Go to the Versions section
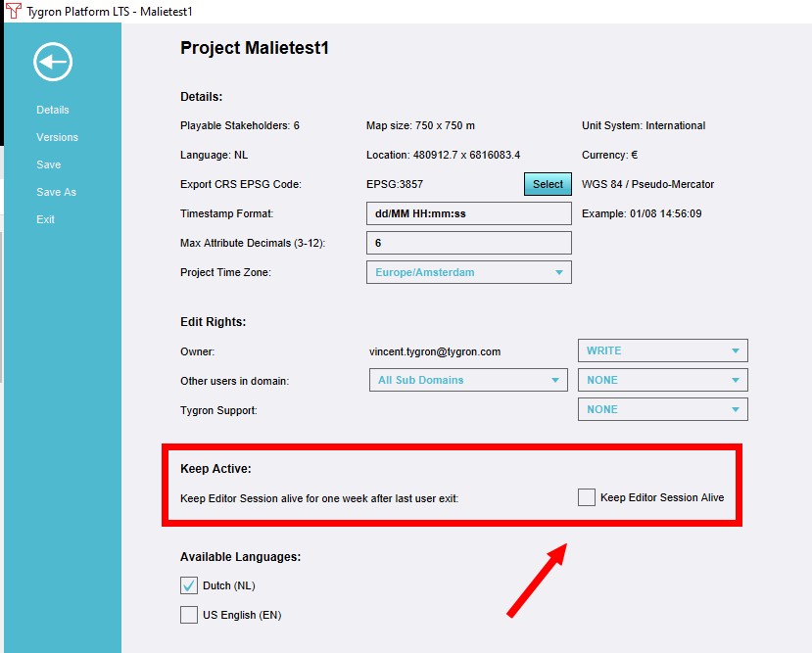 pos(57,138)
